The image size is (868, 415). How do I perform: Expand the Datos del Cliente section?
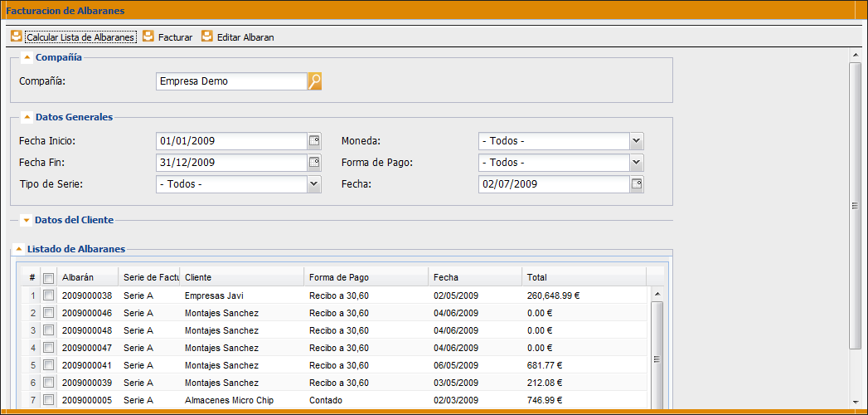(x=27, y=220)
